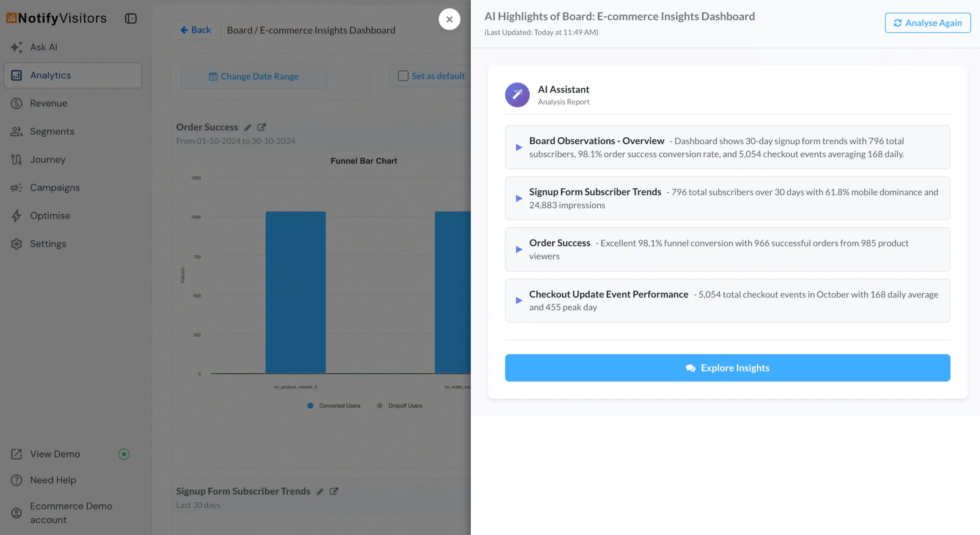Go to Segments in sidebar
Screen dimensions: 980x535
tap(52, 131)
